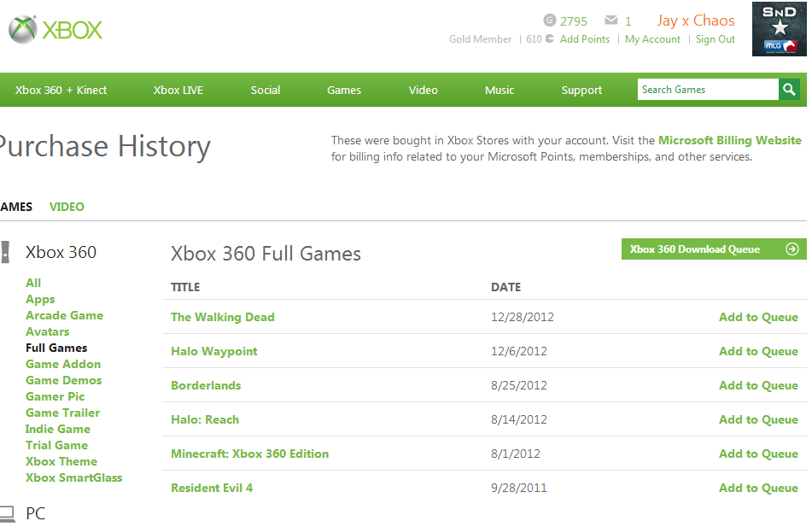Open the Support navigation menu
The image size is (812, 527).
click(581, 91)
